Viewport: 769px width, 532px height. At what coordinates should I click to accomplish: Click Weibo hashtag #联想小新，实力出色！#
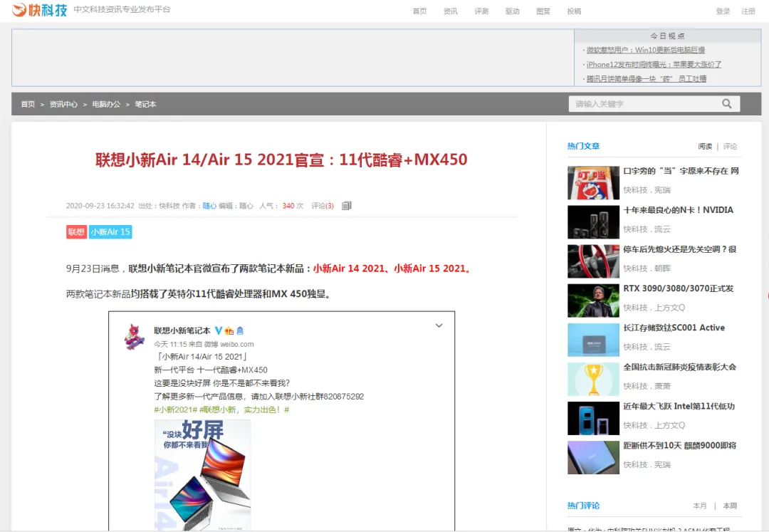click(x=244, y=410)
